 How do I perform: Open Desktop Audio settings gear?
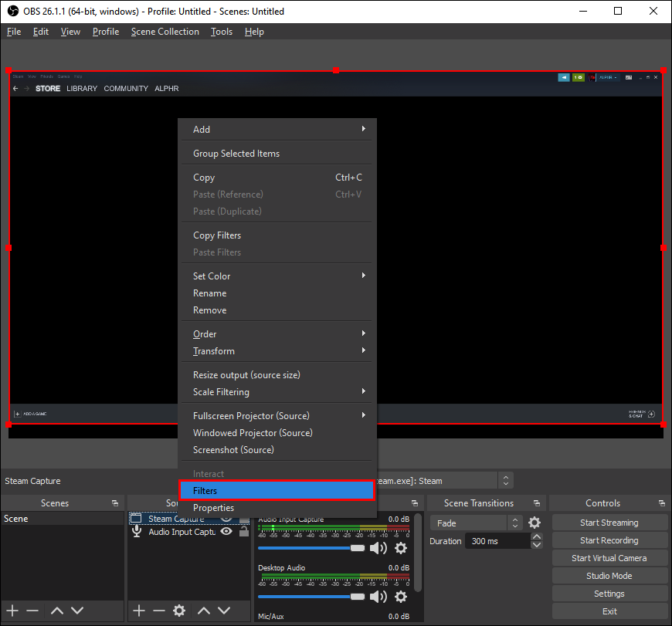(x=400, y=597)
